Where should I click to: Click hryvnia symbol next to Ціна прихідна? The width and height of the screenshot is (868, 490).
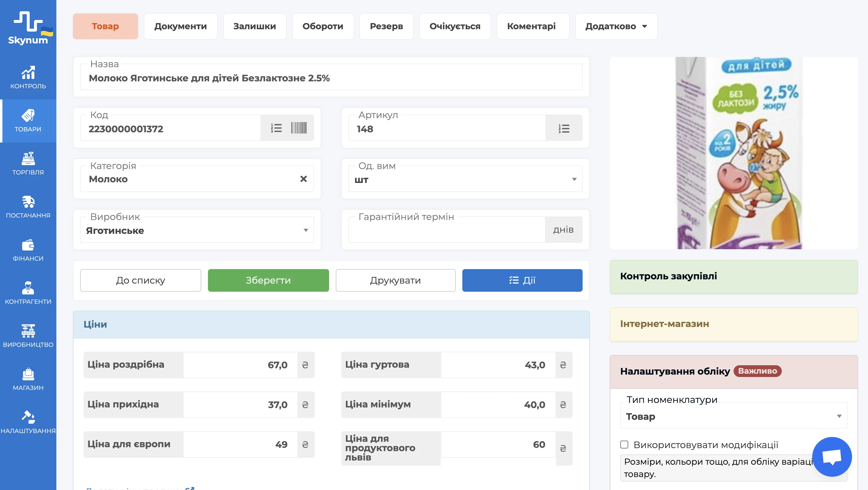click(305, 405)
